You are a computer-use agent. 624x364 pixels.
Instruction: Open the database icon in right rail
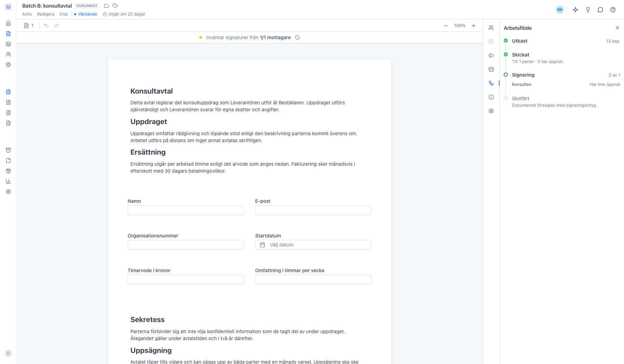pos(491,69)
